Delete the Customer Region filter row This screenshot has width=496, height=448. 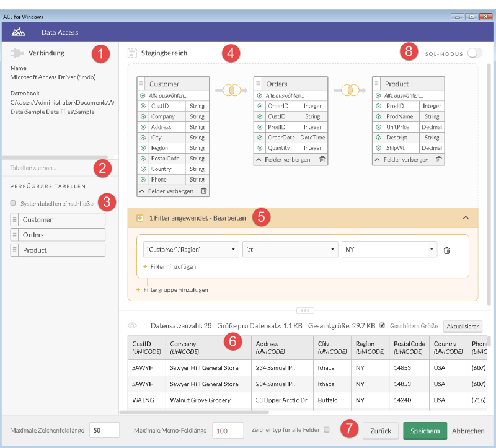pos(446,250)
